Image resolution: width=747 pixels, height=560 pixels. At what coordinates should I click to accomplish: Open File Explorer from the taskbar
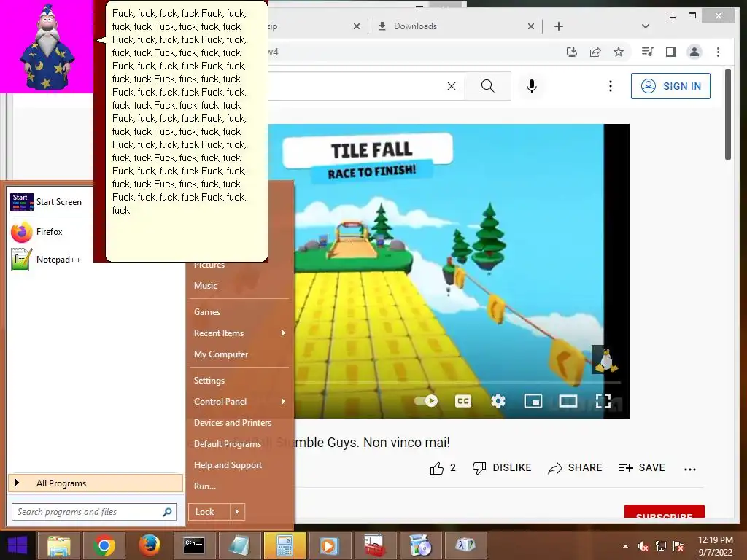[59, 545]
